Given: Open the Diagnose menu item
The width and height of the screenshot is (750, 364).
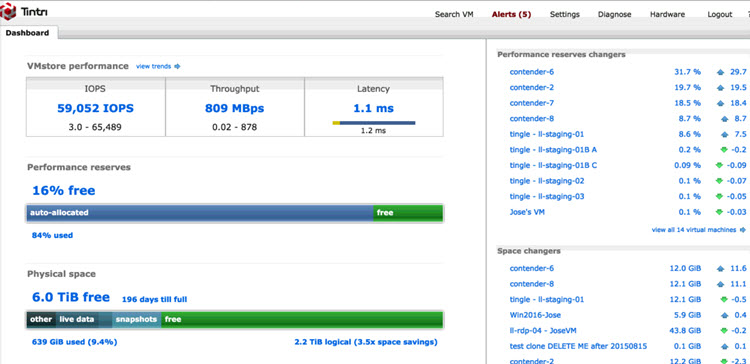Looking at the screenshot, I should tap(615, 14).
